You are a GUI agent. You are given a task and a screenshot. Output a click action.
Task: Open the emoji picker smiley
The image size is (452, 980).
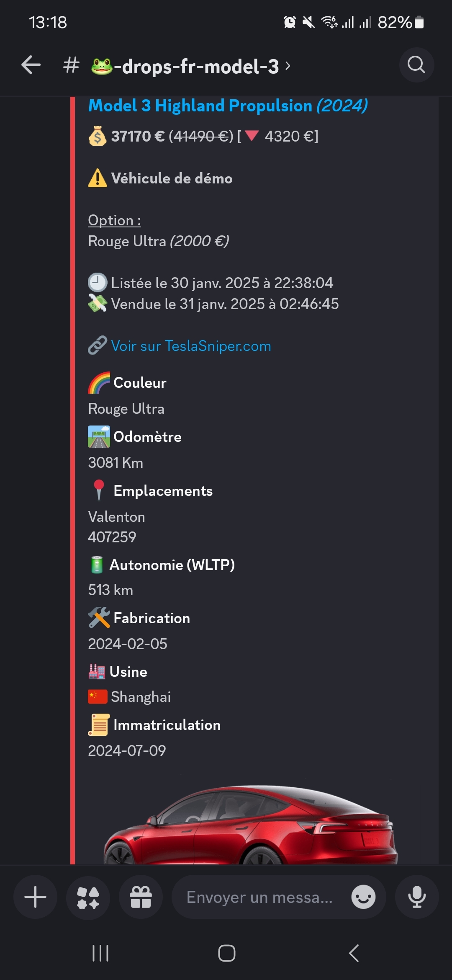click(x=363, y=897)
